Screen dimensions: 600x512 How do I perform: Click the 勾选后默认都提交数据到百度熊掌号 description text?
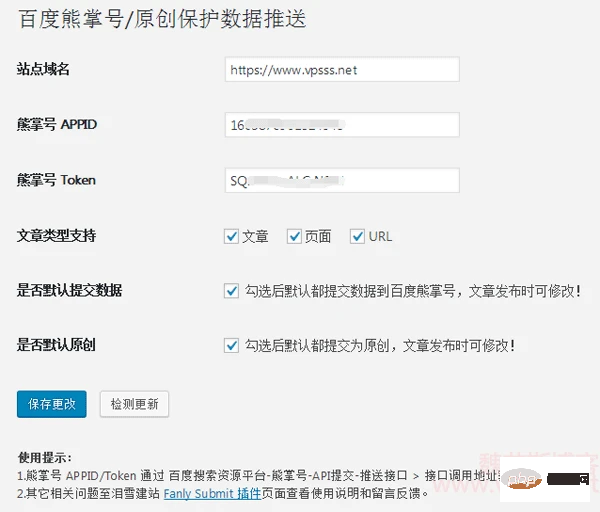pos(412,291)
